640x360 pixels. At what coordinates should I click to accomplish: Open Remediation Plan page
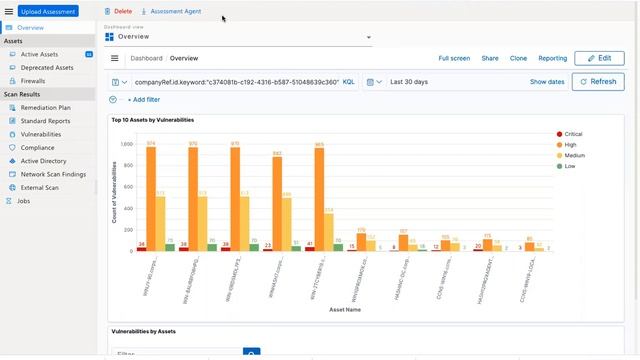45,108
